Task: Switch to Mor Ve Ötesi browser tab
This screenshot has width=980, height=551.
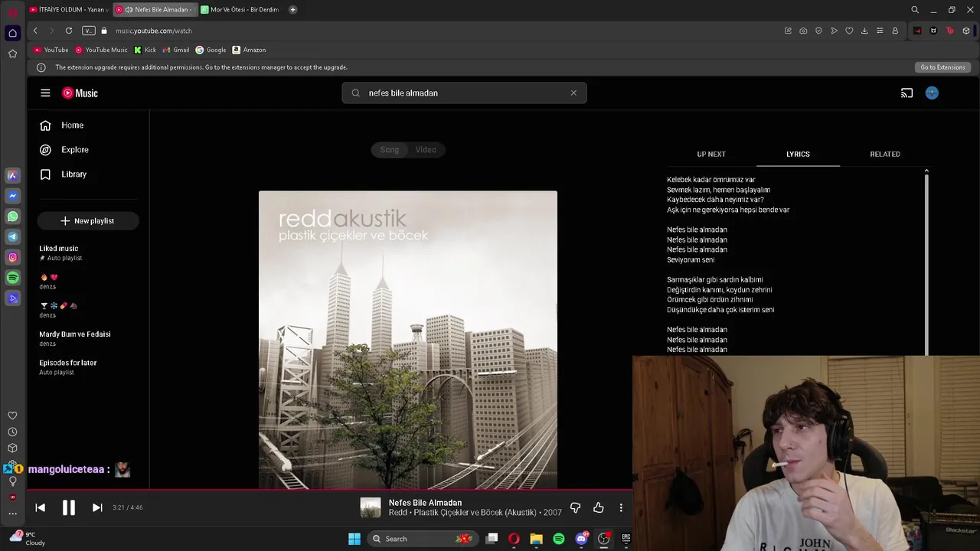Action: tap(240, 9)
